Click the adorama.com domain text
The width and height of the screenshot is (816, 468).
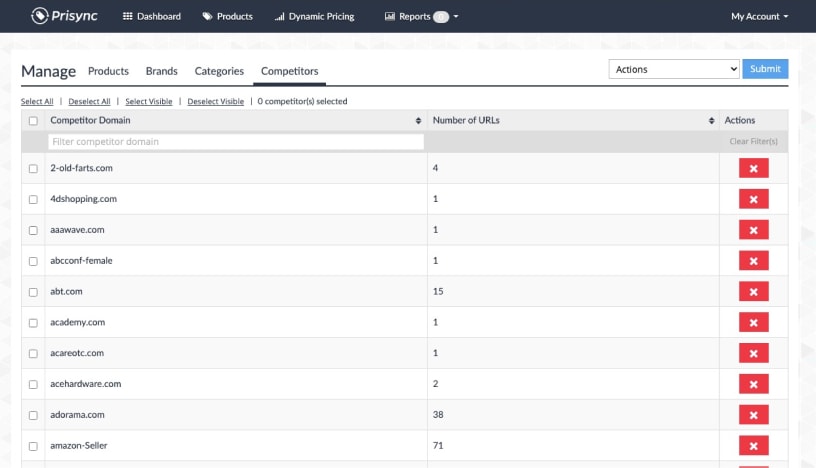click(x=77, y=414)
